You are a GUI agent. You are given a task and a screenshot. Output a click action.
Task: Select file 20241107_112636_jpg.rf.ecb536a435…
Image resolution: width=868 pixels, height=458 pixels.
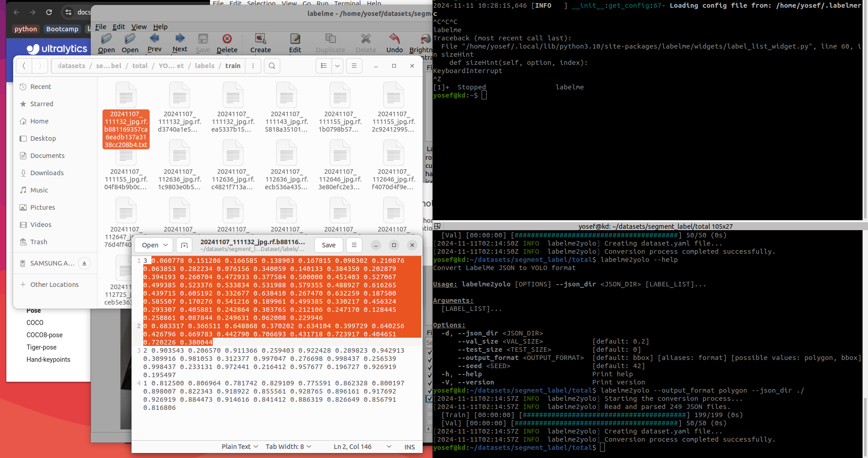tap(287, 166)
